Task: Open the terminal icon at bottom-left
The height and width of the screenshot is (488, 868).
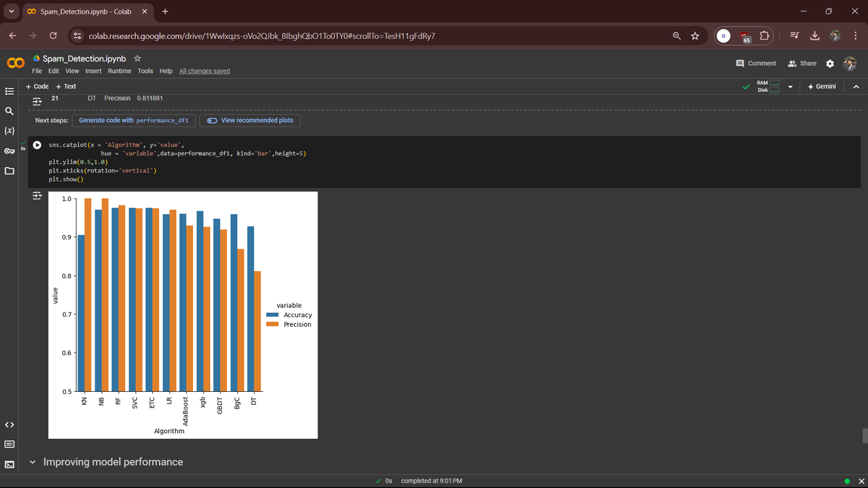Action: [9, 463]
